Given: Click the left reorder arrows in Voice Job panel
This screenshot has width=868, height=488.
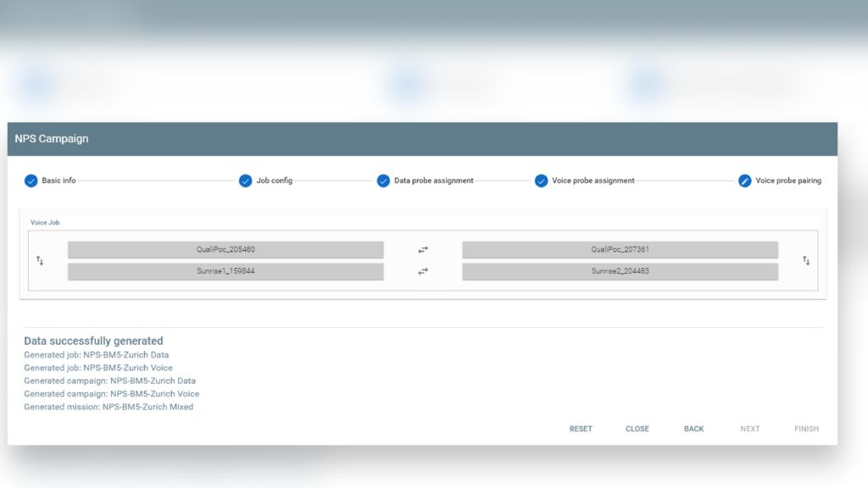Looking at the screenshot, I should pyautogui.click(x=40, y=260).
